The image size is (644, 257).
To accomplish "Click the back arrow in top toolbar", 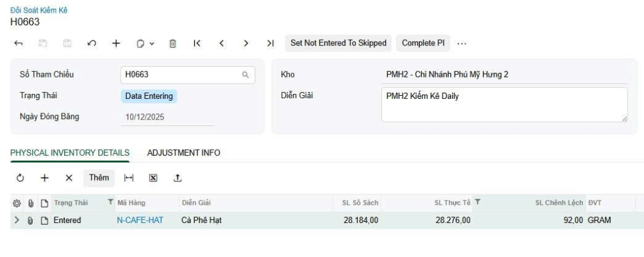I will (19, 43).
